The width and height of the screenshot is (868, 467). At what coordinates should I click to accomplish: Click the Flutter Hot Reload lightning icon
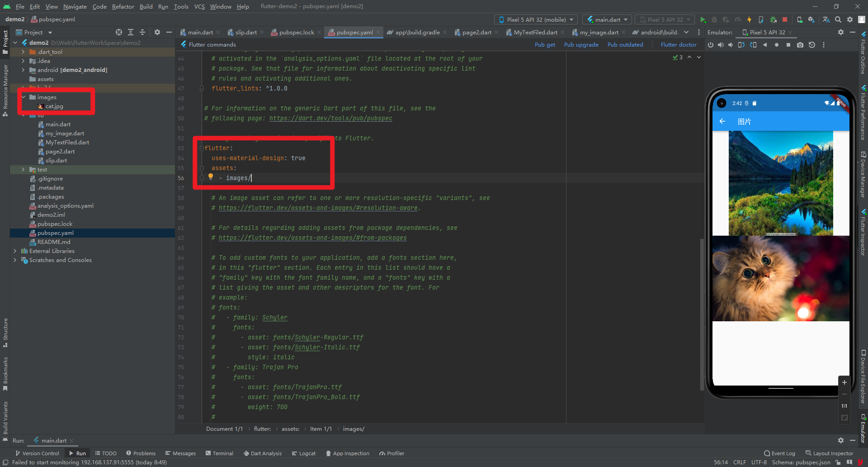click(749, 19)
